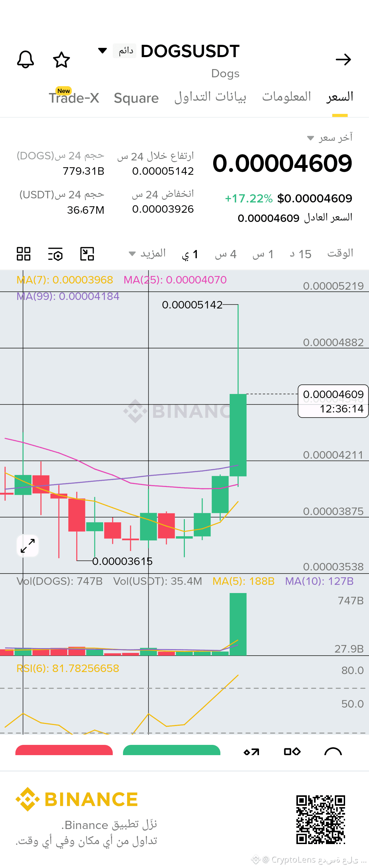Image resolution: width=369 pixels, height=868 pixels.
Task: Open the المعلومات tab
Action: [x=287, y=97]
